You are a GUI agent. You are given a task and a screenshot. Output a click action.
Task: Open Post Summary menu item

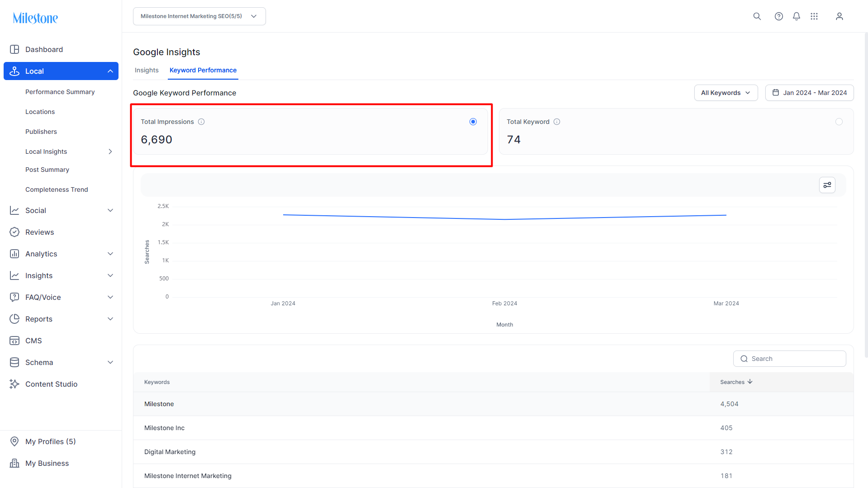point(47,170)
